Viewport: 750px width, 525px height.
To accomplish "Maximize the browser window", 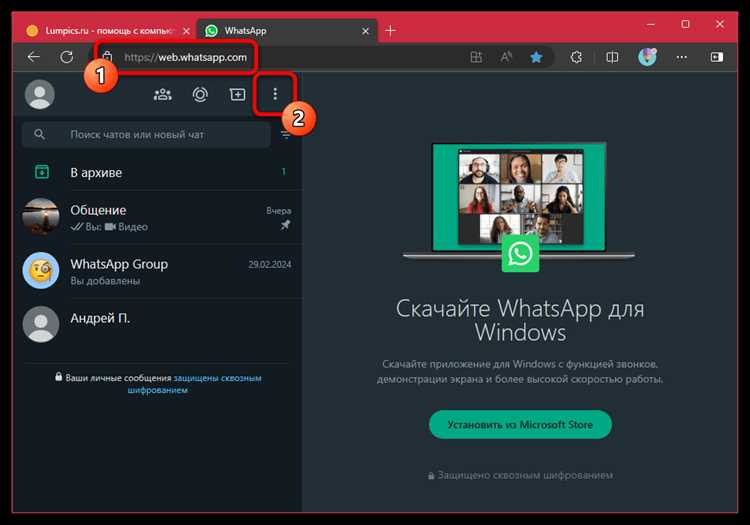I will [x=685, y=24].
